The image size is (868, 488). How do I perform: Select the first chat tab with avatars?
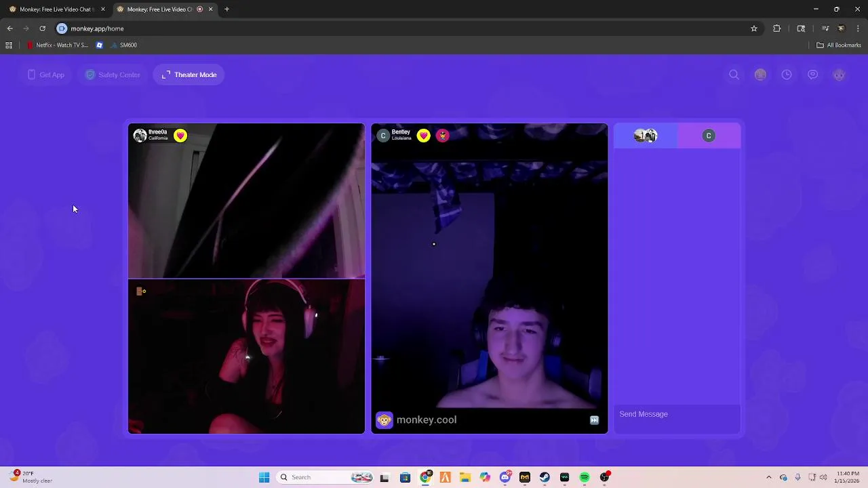point(646,136)
